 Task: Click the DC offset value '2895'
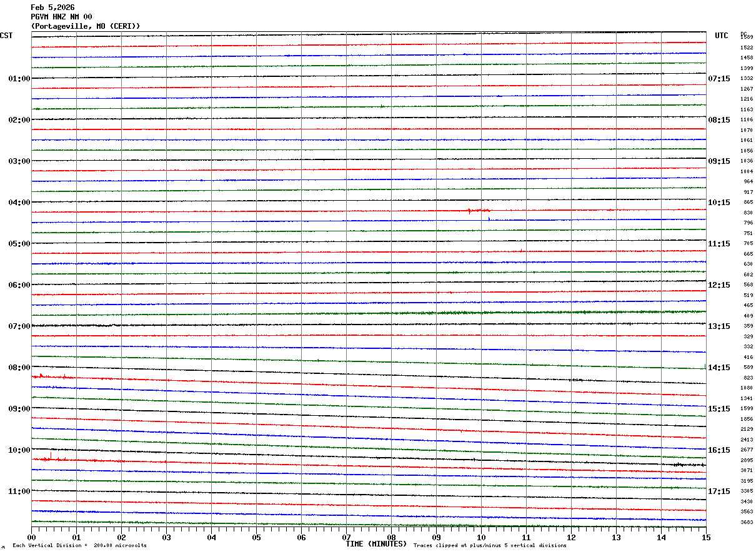[747, 460]
